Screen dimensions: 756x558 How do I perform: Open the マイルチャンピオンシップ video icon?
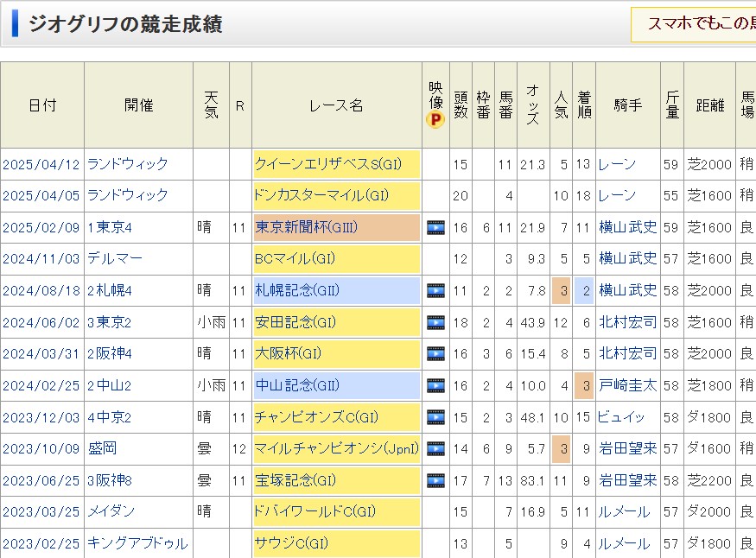(435, 449)
